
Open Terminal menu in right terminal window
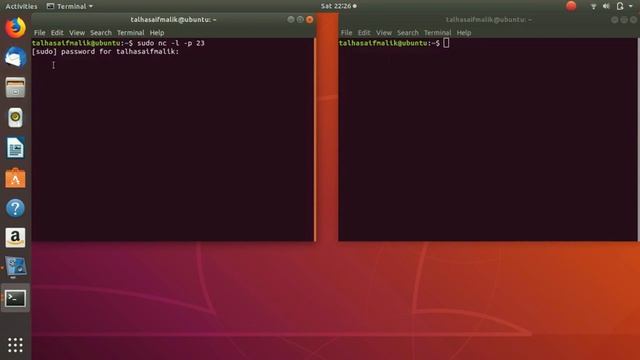tap(438, 33)
